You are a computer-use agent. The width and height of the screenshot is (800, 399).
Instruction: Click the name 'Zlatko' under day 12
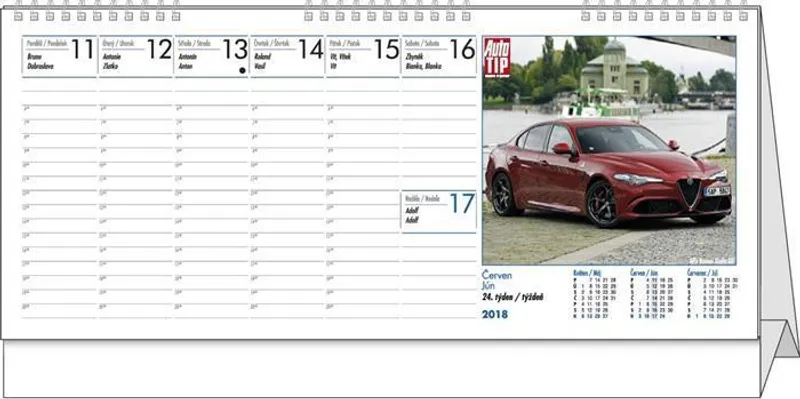(111, 66)
